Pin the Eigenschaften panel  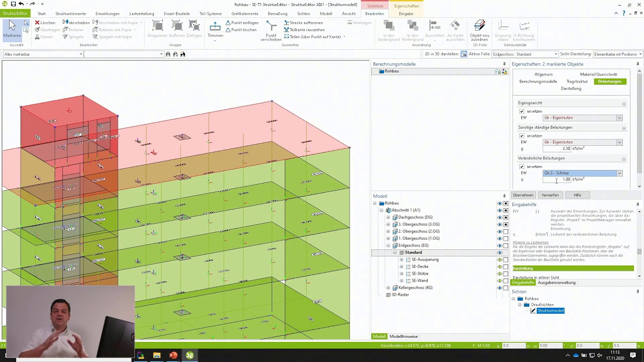coord(638,64)
